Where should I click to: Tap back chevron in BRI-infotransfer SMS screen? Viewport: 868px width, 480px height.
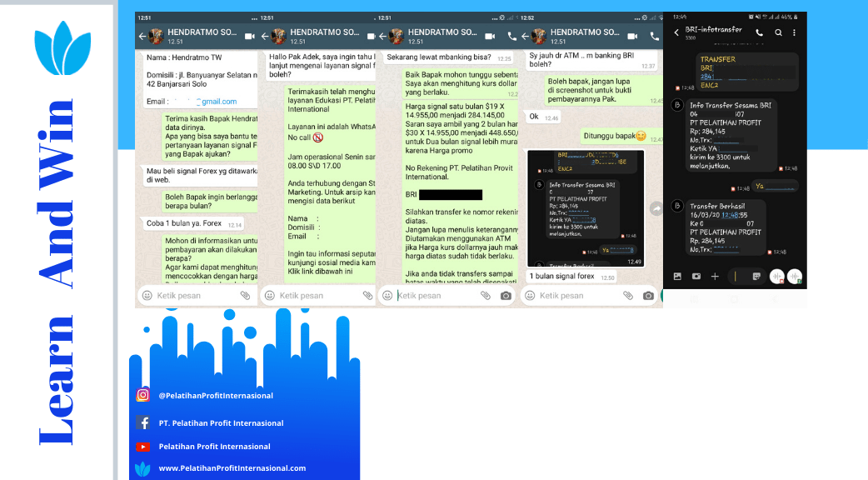click(x=676, y=32)
